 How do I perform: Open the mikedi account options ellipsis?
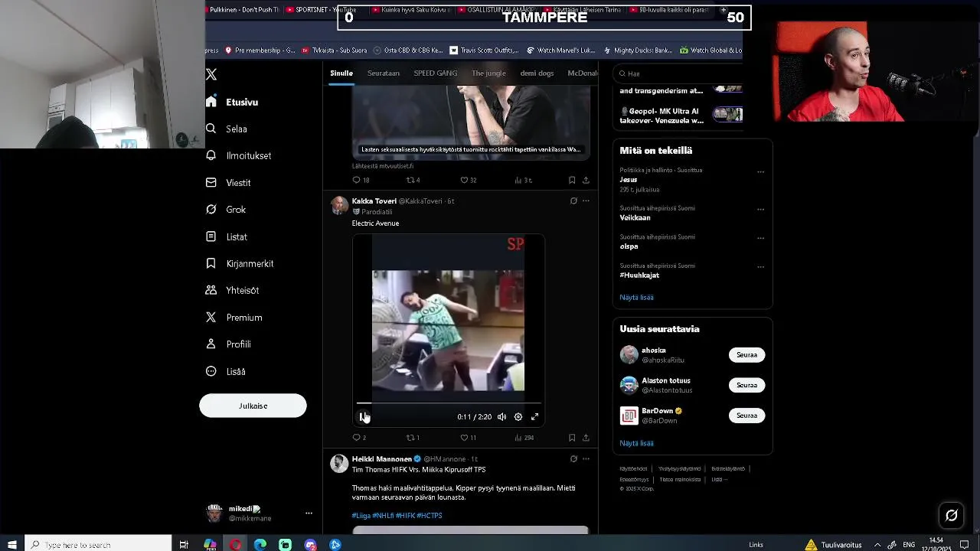pyautogui.click(x=309, y=514)
